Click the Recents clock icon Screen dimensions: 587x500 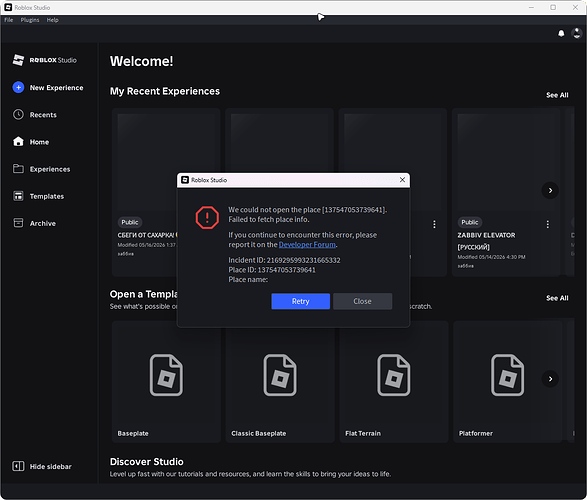point(18,115)
